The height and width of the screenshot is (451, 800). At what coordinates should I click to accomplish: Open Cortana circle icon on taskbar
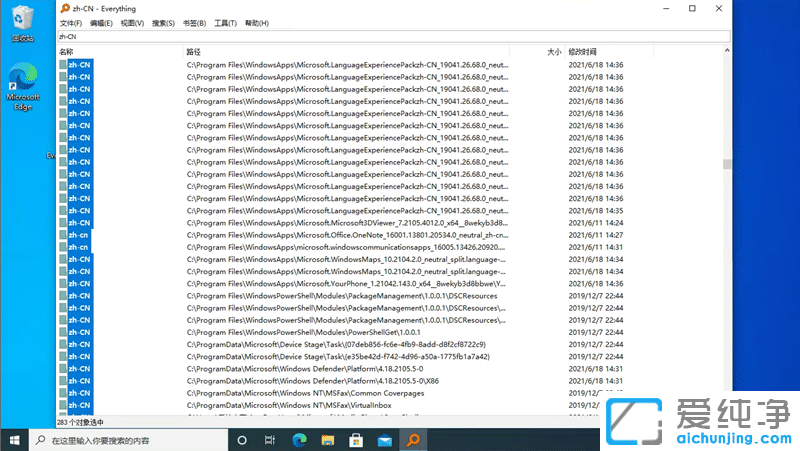pyautogui.click(x=242, y=440)
